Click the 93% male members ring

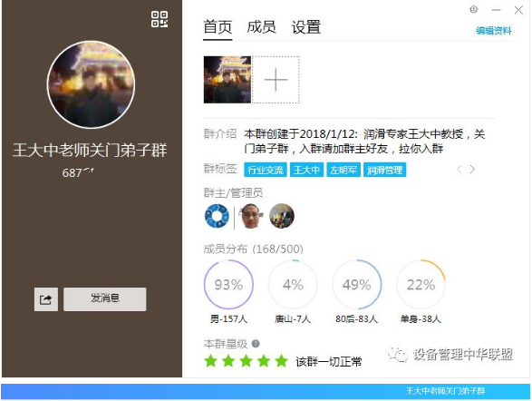coord(228,285)
